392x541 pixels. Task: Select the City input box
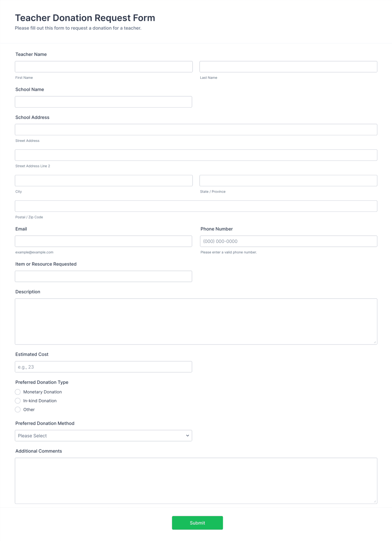[103, 180]
